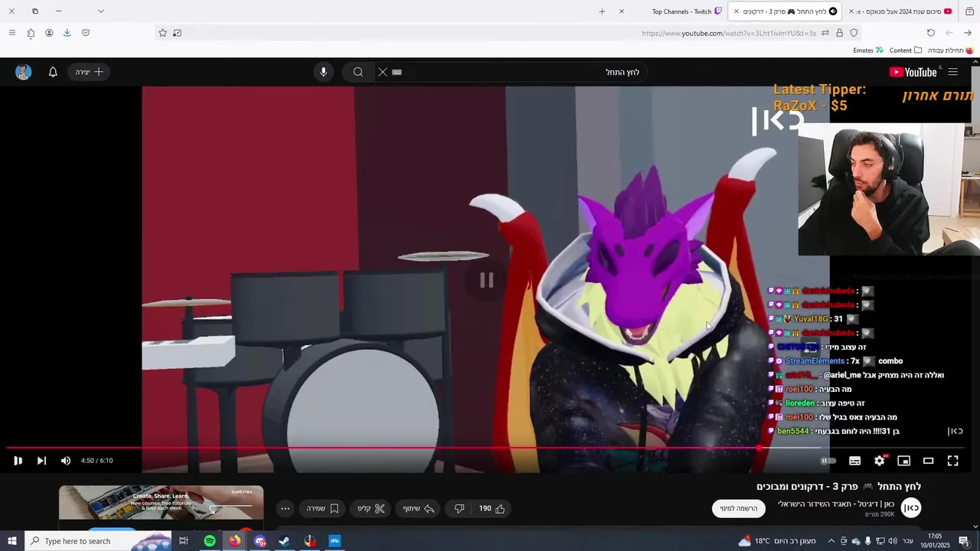Open the Windows notification center
Screen dimensions: 980x551
(964, 541)
